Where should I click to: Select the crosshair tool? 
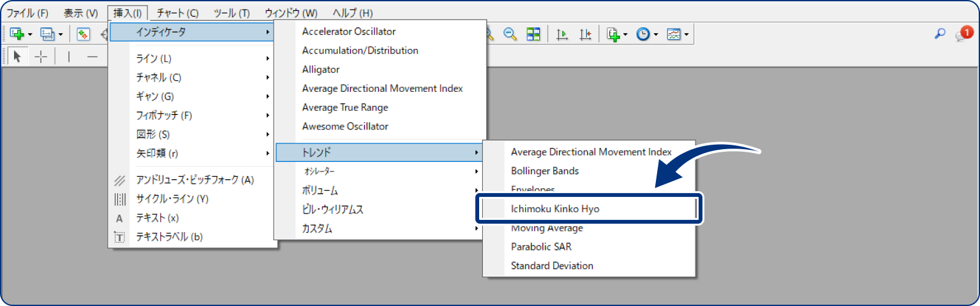pos(41,57)
